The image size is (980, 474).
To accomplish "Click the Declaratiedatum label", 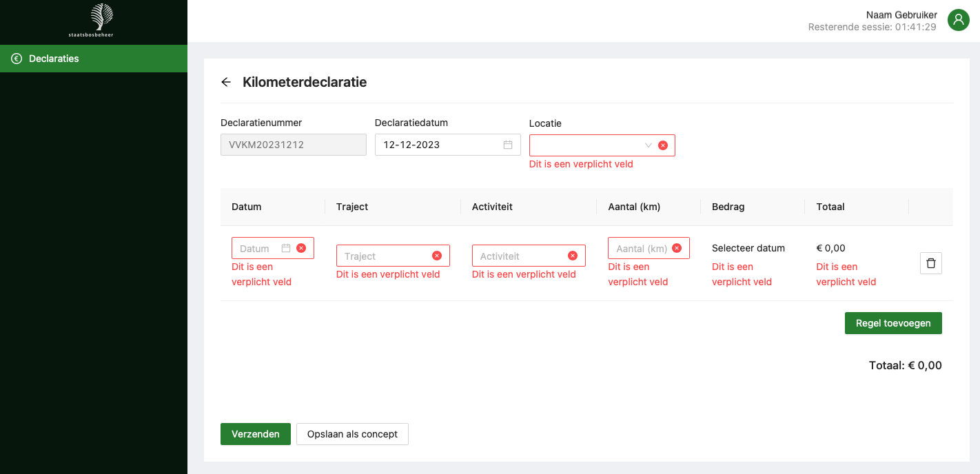I will [411, 123].
